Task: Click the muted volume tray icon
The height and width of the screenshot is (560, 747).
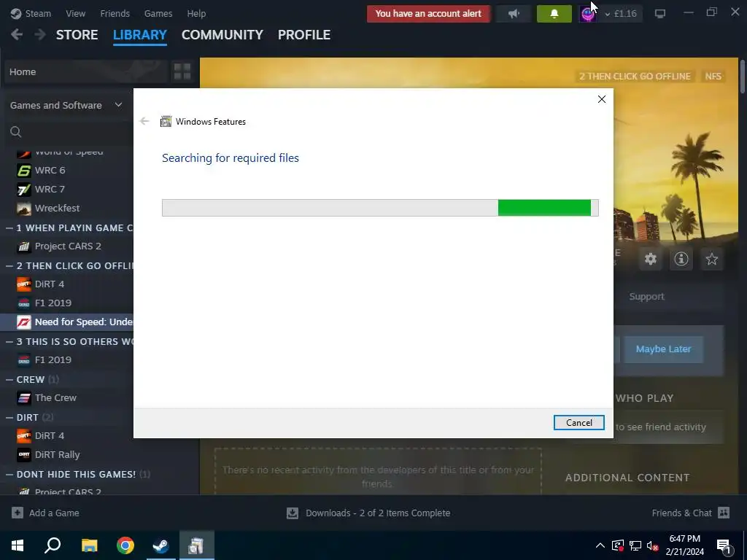Action: click(x=653, y=545)
